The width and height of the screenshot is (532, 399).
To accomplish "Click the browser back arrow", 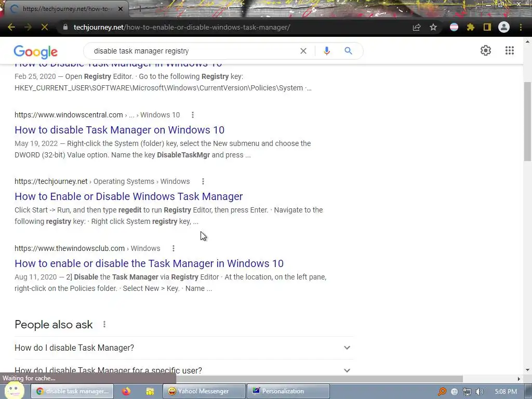I will (11, 27).
